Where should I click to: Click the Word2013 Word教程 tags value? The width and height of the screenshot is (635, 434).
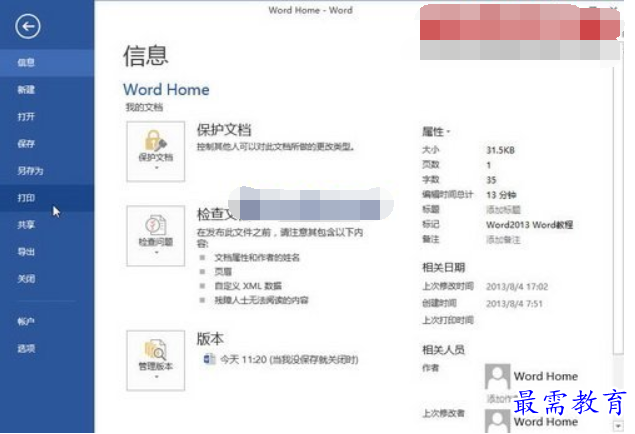[529, 225]
